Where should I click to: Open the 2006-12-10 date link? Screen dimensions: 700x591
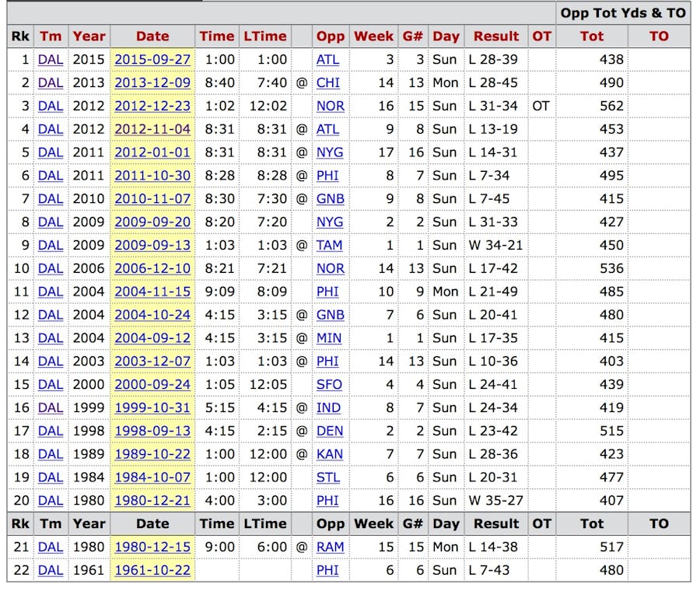152,268
